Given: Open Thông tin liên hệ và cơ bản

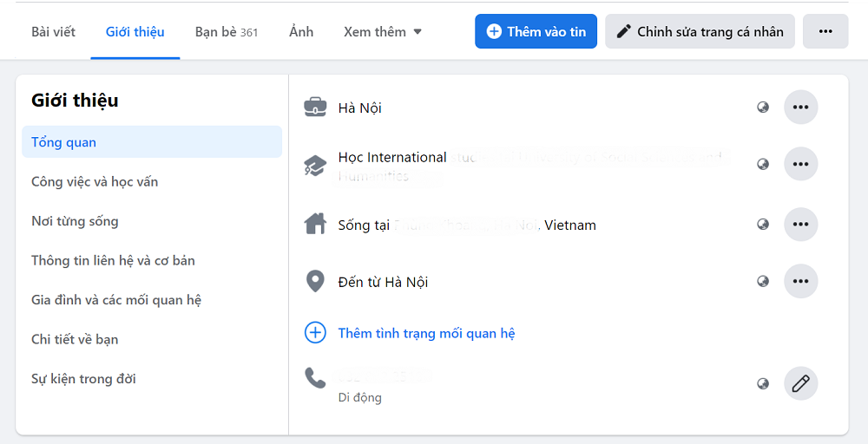Looking at the screenshot, I should coord(113,260).
